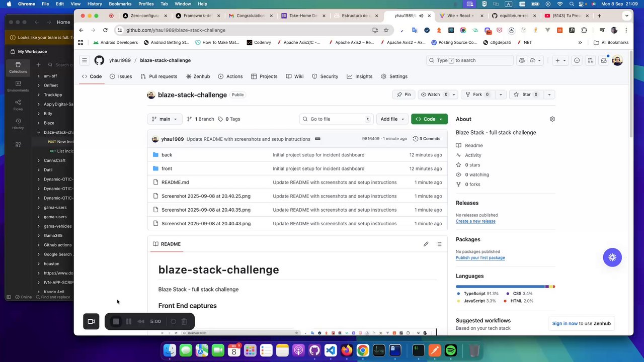This screenshot has height=362, width=644.
Task: Open create new plus dropdown
Action: tap(560, 60)
